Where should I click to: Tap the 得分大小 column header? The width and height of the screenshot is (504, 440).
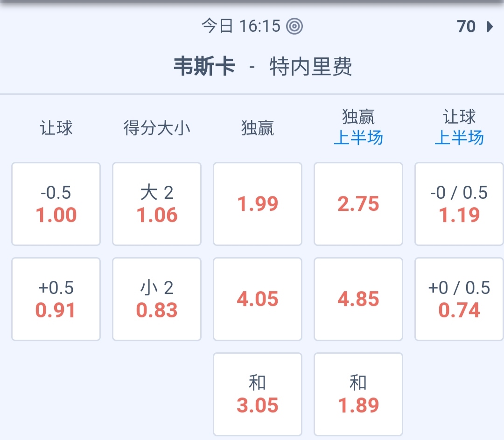coord(157,127)
